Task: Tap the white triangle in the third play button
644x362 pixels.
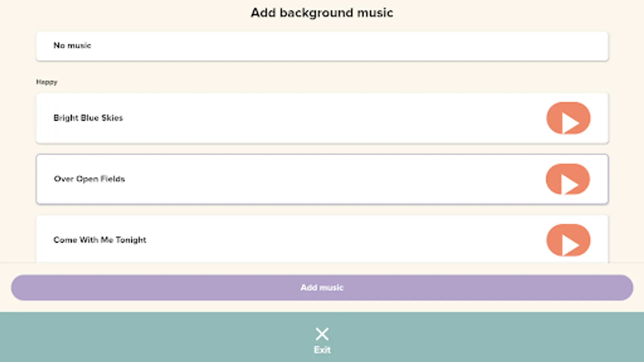Action: (570, 244)
